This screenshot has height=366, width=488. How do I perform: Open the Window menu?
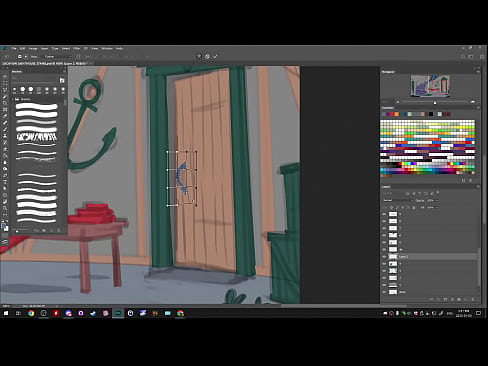[107, 49]
